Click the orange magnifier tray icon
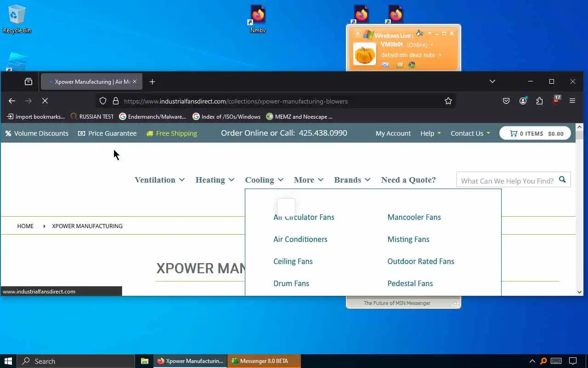The image size is (588, 368). (x=543, y=361)
